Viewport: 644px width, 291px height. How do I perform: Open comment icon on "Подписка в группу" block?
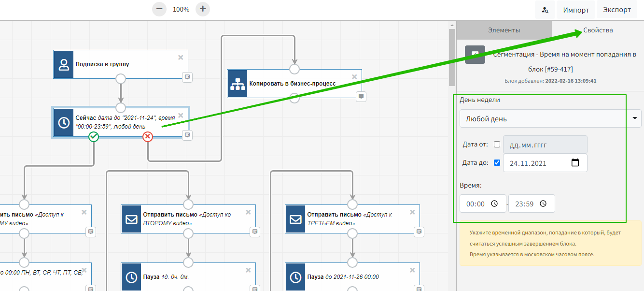187,77
